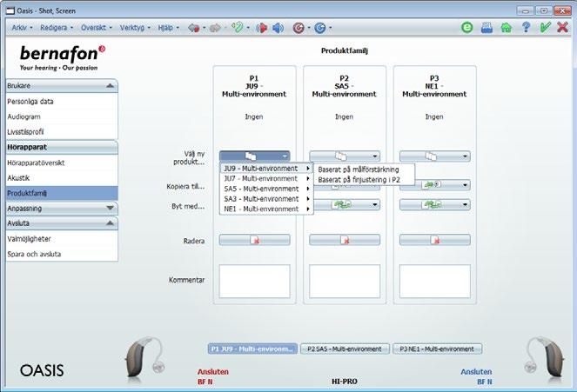Click in P3 Kommentar text box
577x392 pixels.
pyautogui.click(x=434, y=282)
